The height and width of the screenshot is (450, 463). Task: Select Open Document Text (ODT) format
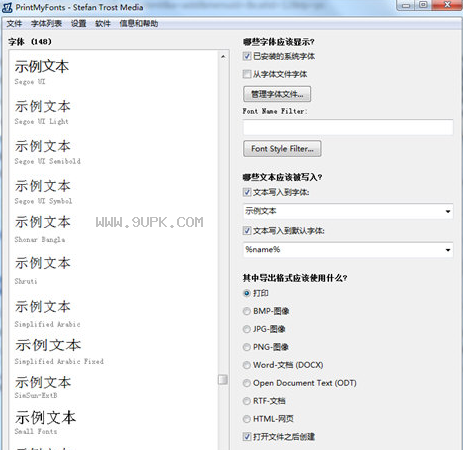click(247, 383)
